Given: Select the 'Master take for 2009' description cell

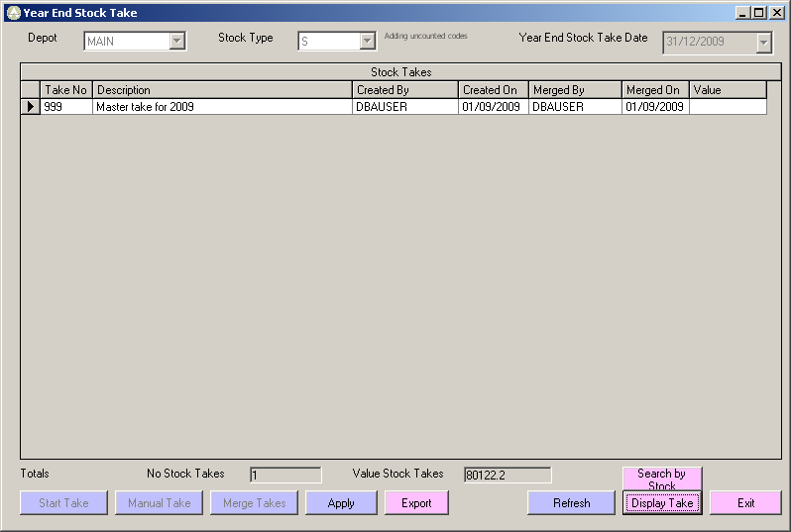Looking at the screenshot, I should [x=222, y=106].
